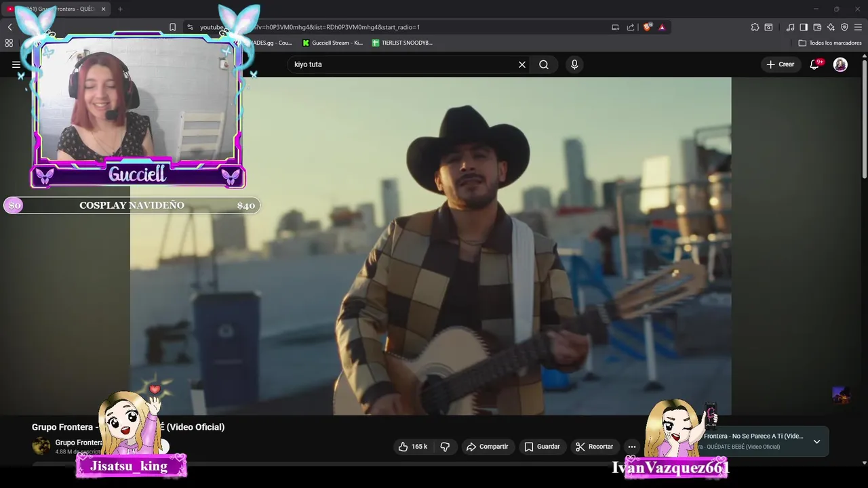Open the YouTube account avatar menu

[x=840, y=64]
